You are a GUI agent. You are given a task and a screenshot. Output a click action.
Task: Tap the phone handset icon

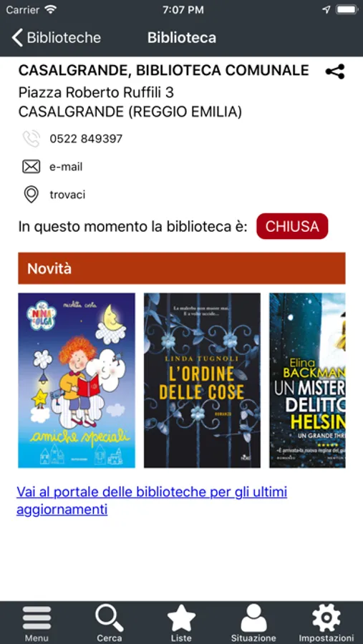click(x=32, y=138)
